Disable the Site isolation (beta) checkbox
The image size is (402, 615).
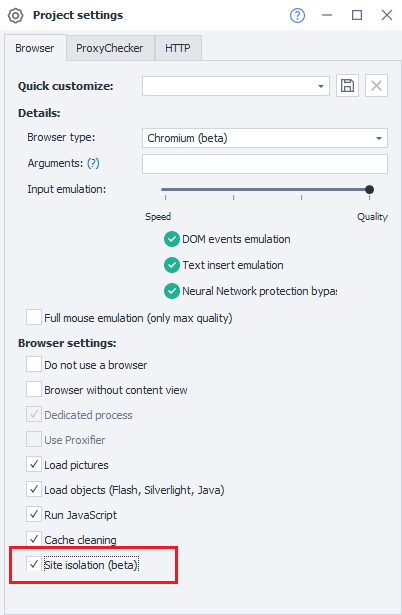[34, 564]
